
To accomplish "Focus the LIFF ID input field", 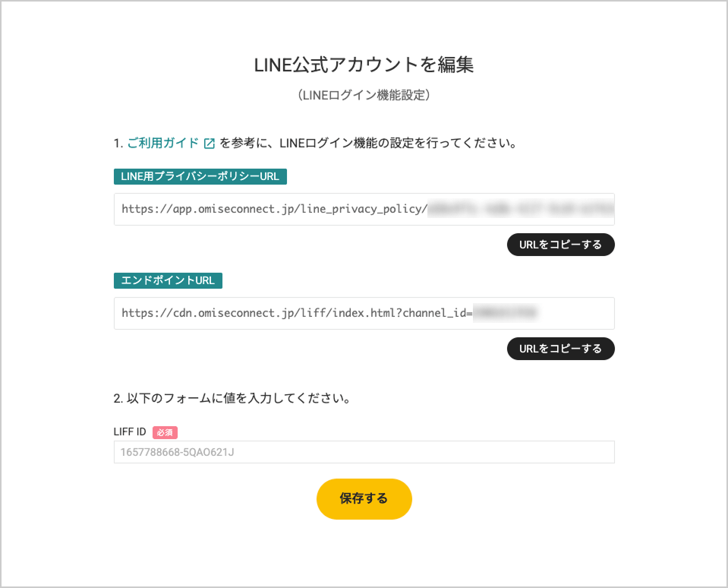I will coord(364,452).
